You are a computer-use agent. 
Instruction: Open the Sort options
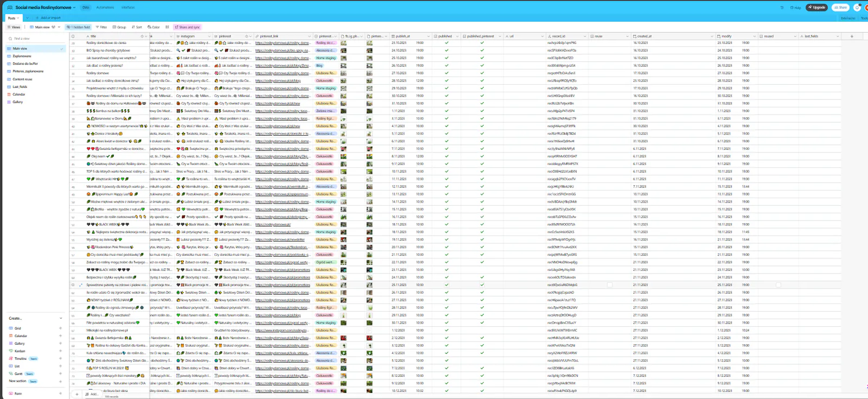137,27
